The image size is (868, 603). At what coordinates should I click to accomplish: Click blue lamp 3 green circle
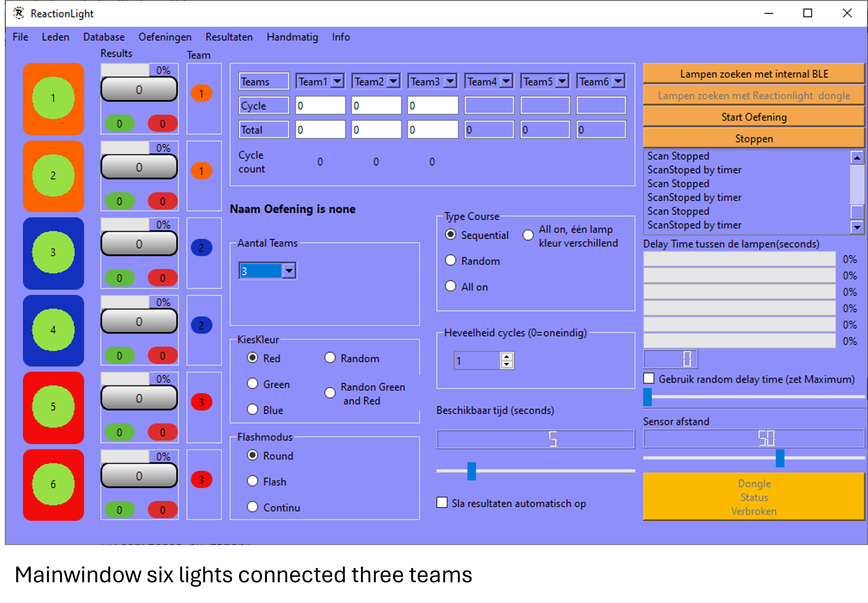click(x=53, y=252)
